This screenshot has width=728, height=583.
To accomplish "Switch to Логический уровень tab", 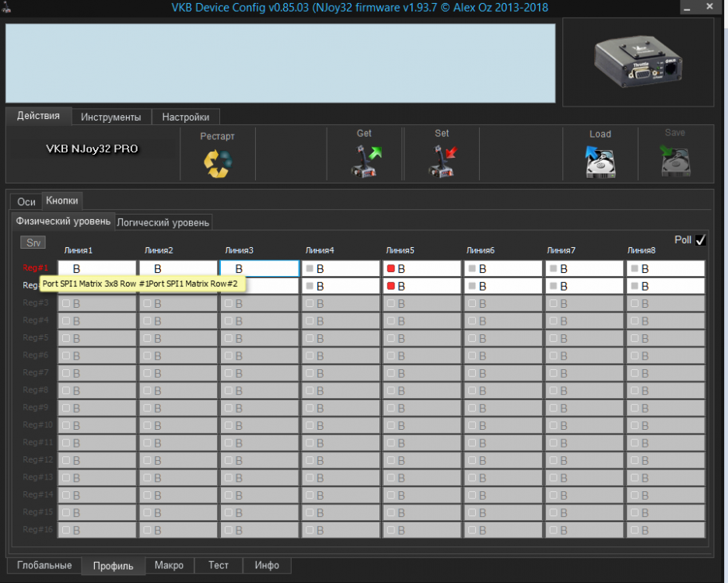I will coord(163,222).
